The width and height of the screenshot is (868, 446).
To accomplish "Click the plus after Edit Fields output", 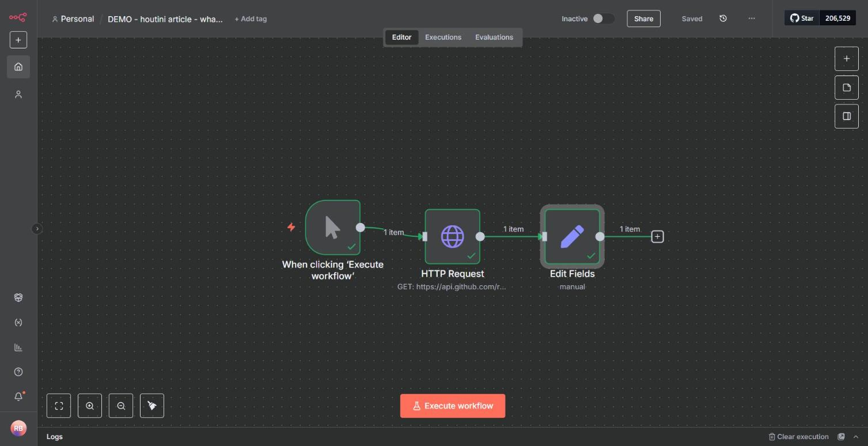I will [657, 236].
